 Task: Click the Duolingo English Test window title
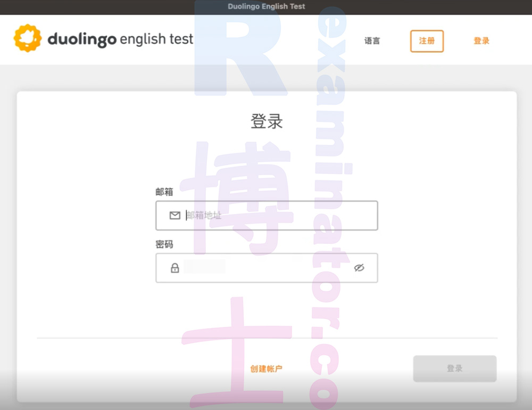[x=267, y=6]
